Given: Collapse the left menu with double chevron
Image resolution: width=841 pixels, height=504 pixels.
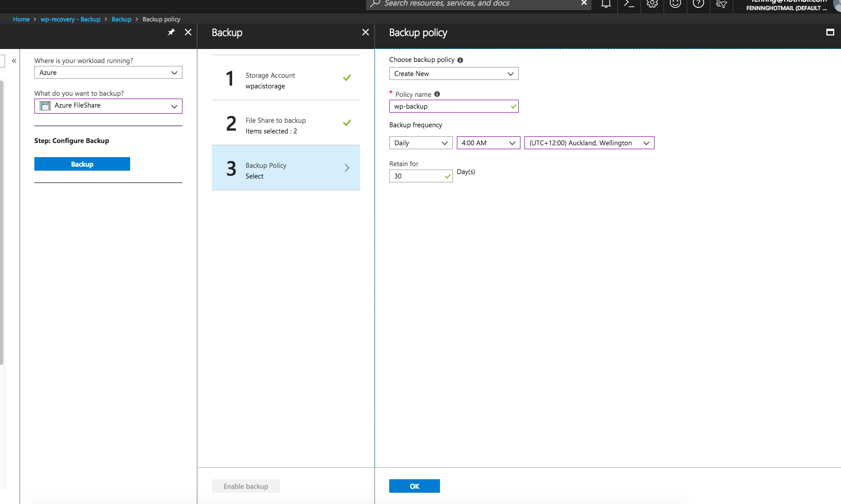Looking at the screenshot, I should [14, 61].
